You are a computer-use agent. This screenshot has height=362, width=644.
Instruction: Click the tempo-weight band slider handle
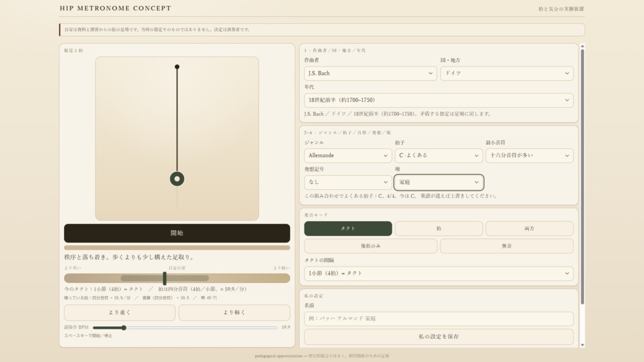(165, 278)
